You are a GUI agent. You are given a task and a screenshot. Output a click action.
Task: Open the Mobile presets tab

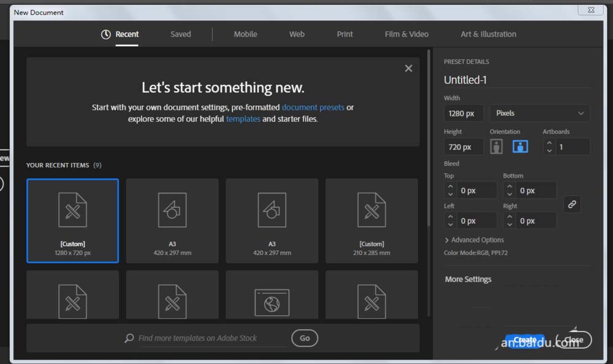(x=246, y=34)
